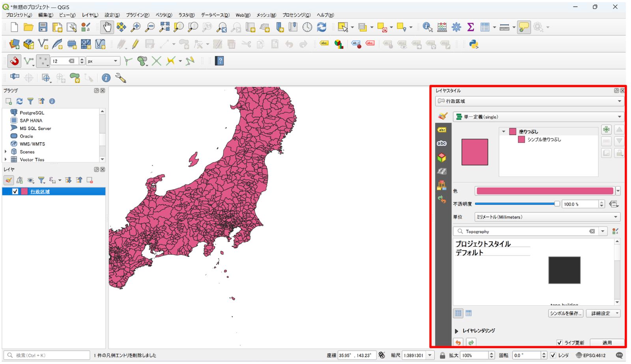Click the undo arrow in Layer Styling
The image size is (631, 364).
click(x=458, y=342)
